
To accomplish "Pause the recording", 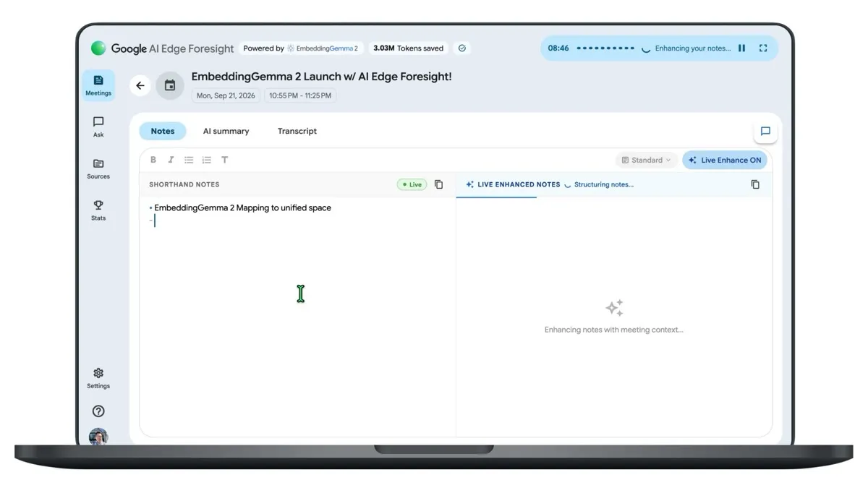I will 741,48.
